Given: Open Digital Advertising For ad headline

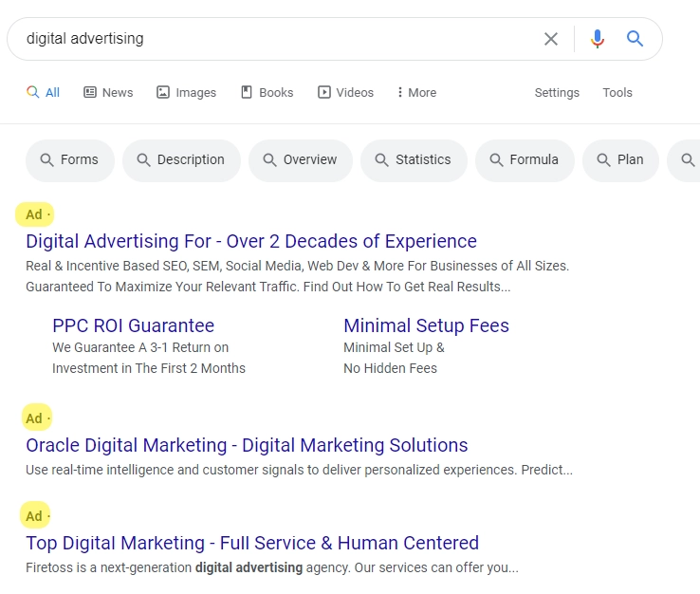Looking at the screenshot, I should coord(251,241).
